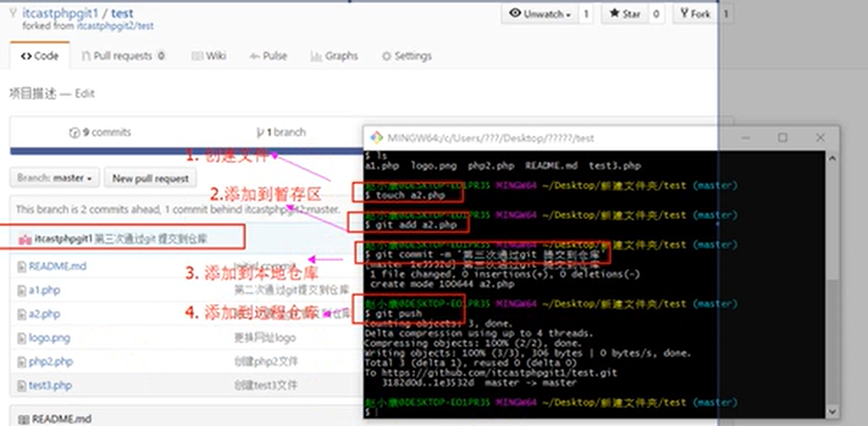Click terminal scrollbar up arrow

[x=832, y=158]
